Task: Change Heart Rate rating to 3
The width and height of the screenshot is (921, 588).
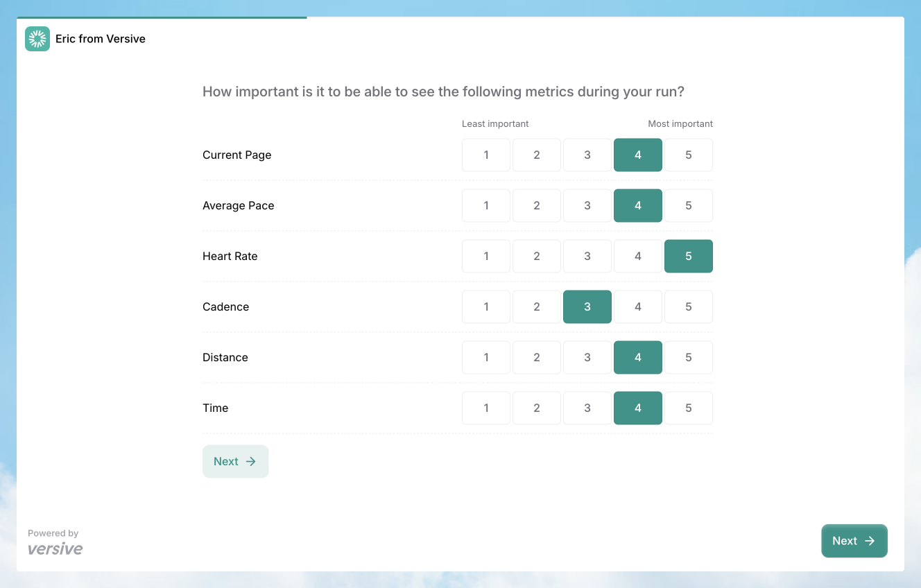Action: coord(587,256)
